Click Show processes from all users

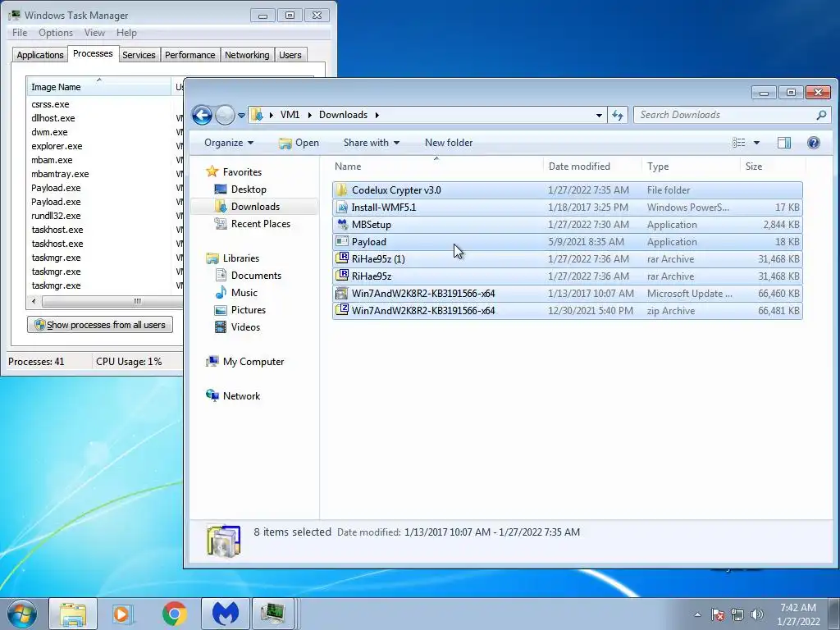(100, 325)
